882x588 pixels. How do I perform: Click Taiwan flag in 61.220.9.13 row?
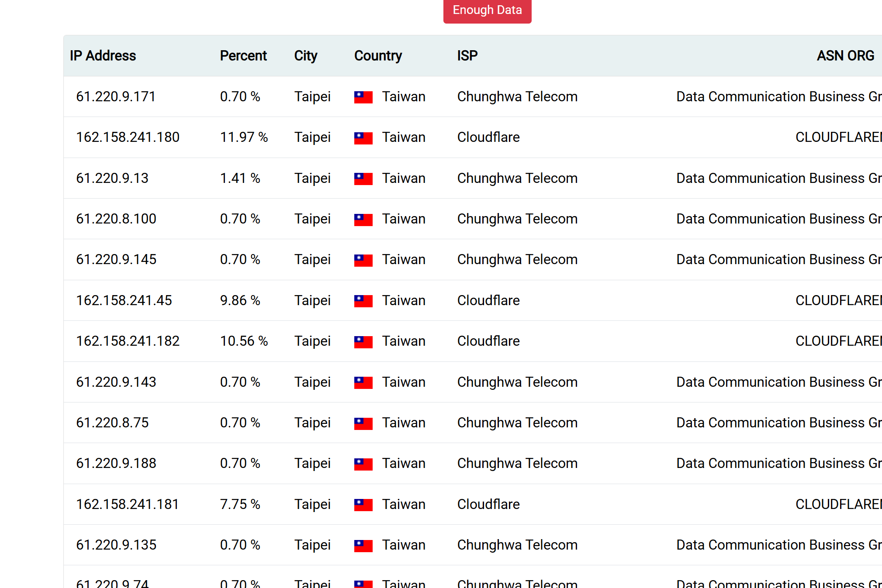pyautogui.click(x=363, y=179)
